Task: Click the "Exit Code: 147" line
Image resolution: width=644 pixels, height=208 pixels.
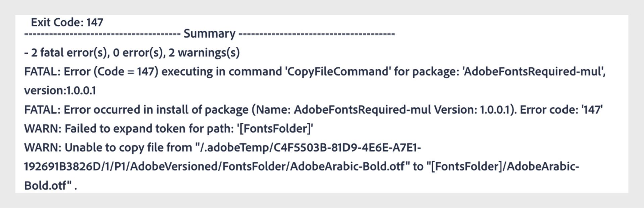Action: tap(67, 22)
